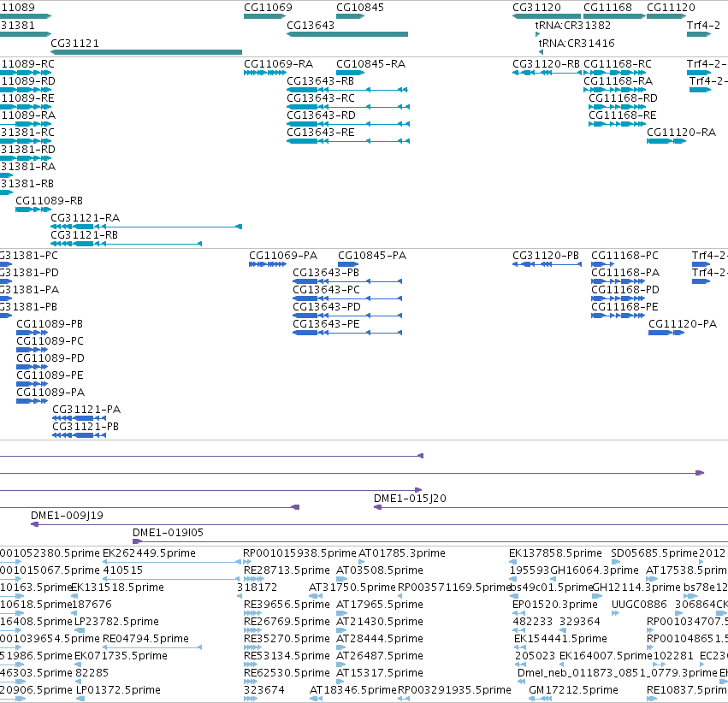The width and height of the screenshot is (728, 703).
Task: Select protein CG13643-PD
Action: tap(327, 307)
